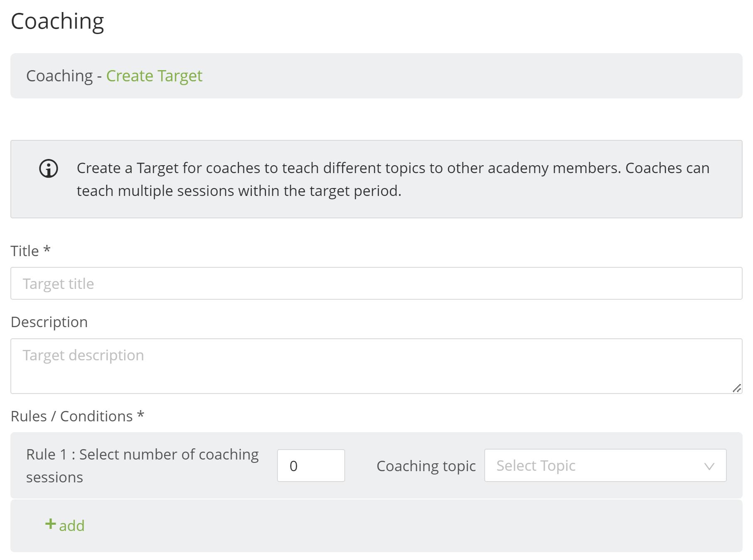Click the asterisk next to Title
Image resolution: width=753 pixels, height=560 pixels.
47,249
